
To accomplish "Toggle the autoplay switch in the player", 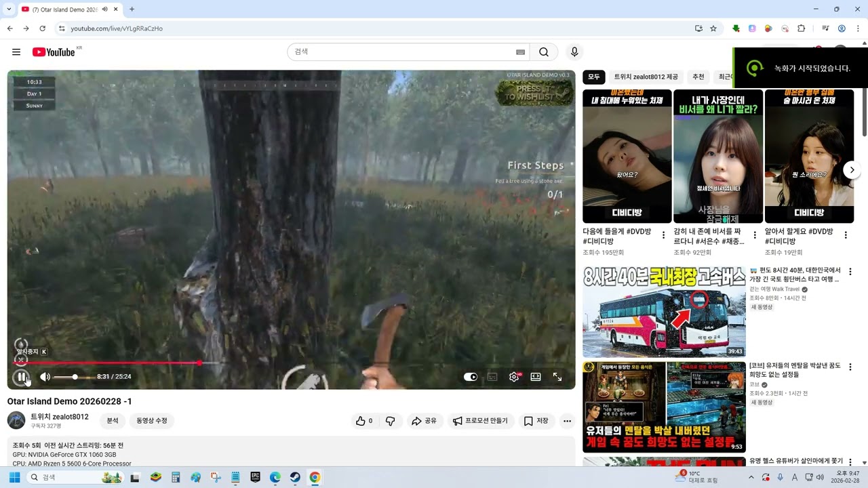I will [471, 377].
